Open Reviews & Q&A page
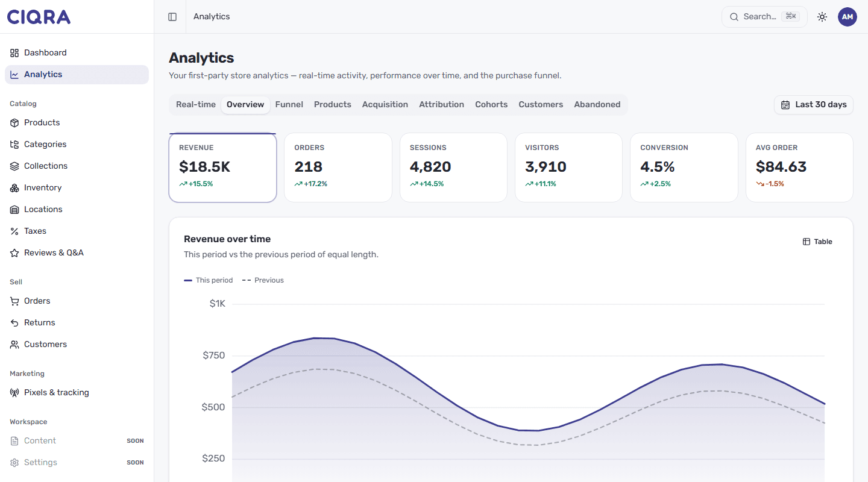Viewport: 868px width, 482px height. pyautogui.click(x=77, y=253)
